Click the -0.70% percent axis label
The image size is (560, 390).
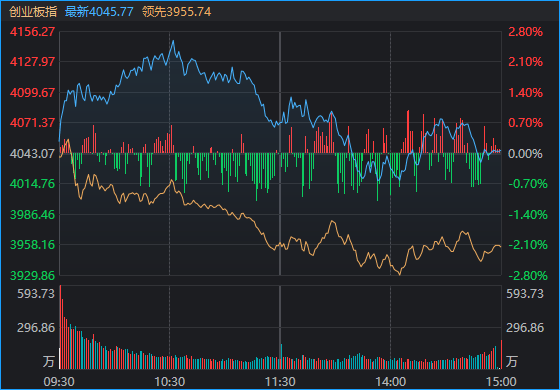pos(528,184)
